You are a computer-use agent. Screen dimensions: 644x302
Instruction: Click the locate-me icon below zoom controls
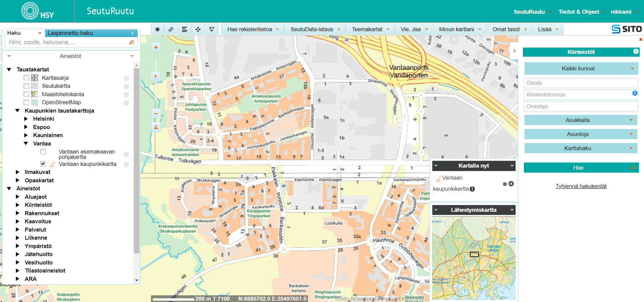[156, 127]
